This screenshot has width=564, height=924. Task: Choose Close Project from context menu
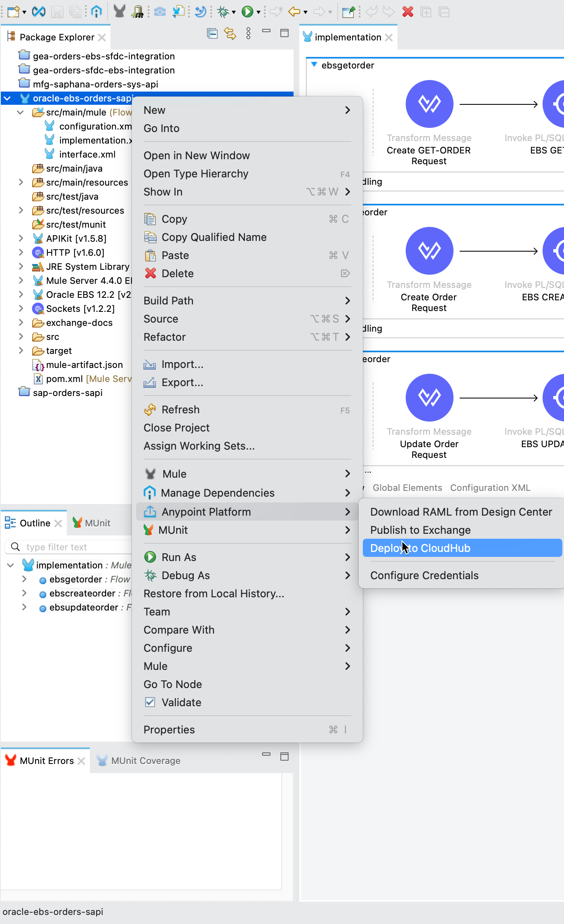pyautogui.click(x=247, y=427)
